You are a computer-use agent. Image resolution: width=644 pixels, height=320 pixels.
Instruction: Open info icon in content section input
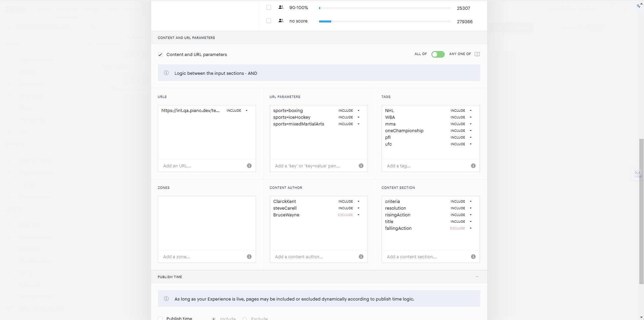[473, 257]
